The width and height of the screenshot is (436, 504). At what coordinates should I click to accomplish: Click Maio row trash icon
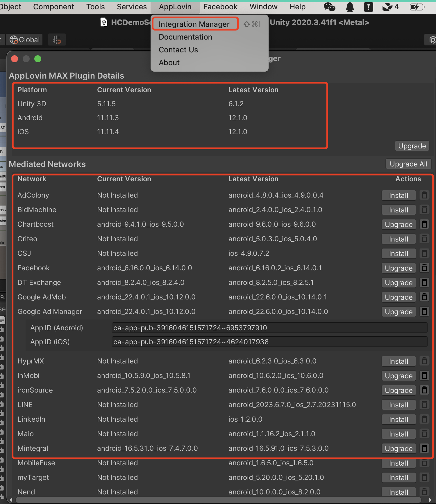424,434
